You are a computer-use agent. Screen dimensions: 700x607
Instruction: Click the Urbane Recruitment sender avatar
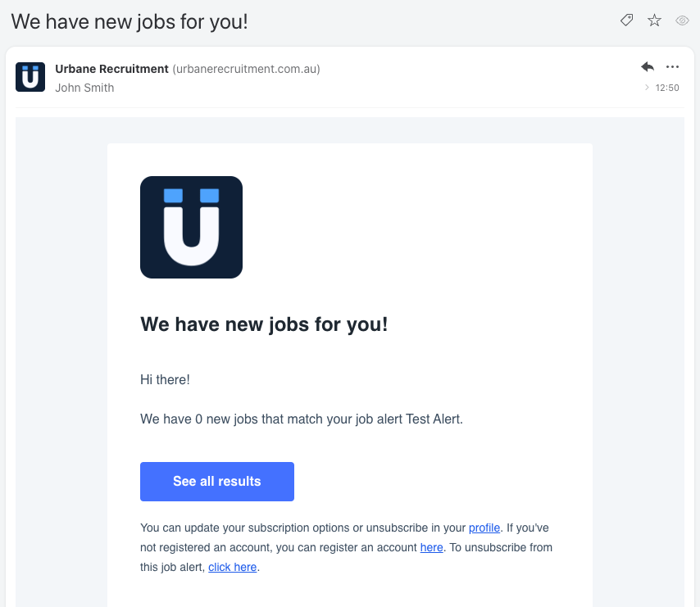point(30,77)
